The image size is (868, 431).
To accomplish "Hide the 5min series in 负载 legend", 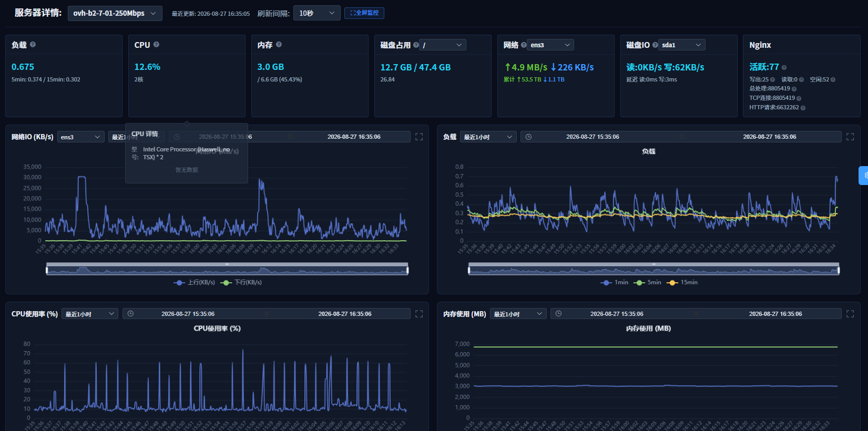I will pyautogui.click(x=647, y=282).
